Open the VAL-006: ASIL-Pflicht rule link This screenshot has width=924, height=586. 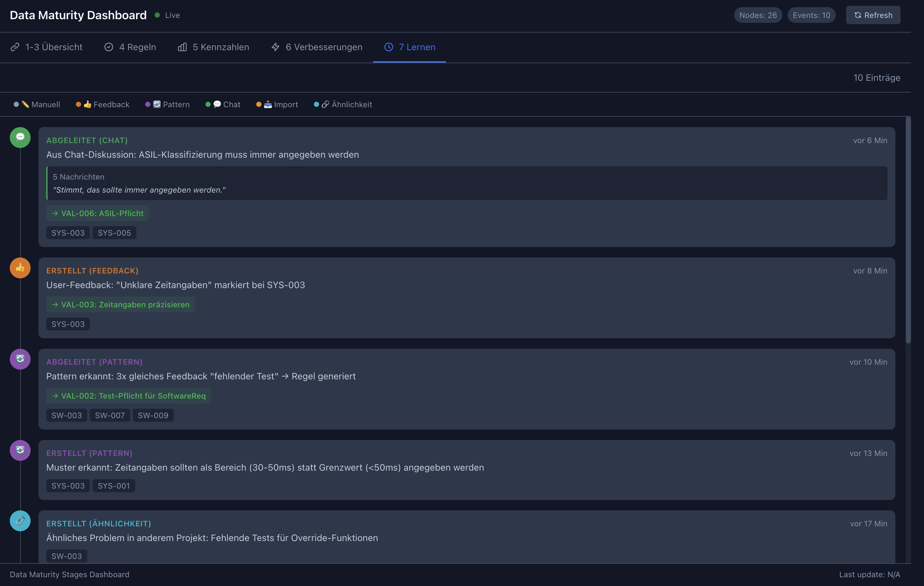(97, 213)
